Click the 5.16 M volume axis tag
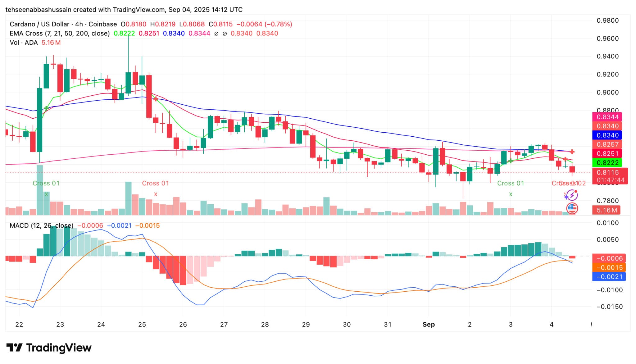 (x=606, y=210)
